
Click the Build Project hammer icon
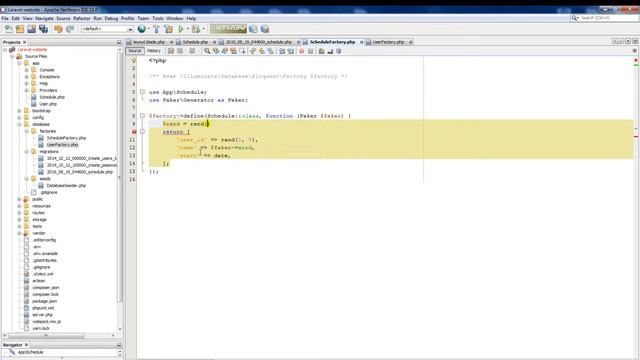[x=156, y=29]
